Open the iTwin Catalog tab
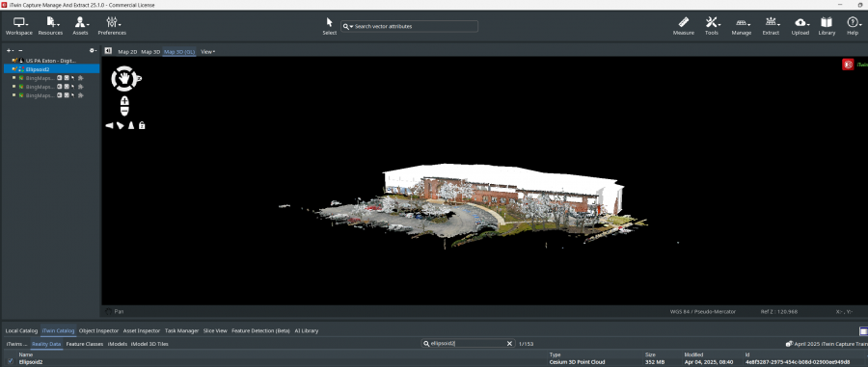The height and width of the screenshot is (367, 868). click(58, 330)
